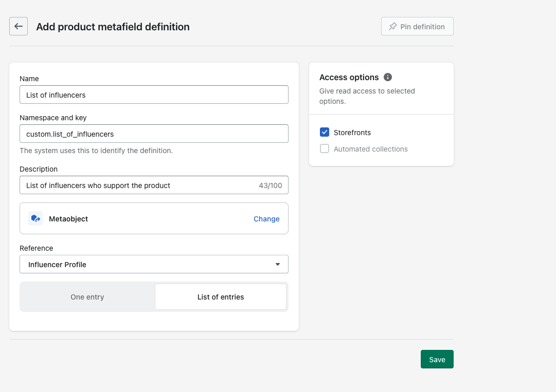Select the One entry tab
This screenshot has height=392, width=556.
[x=87, y=297]
